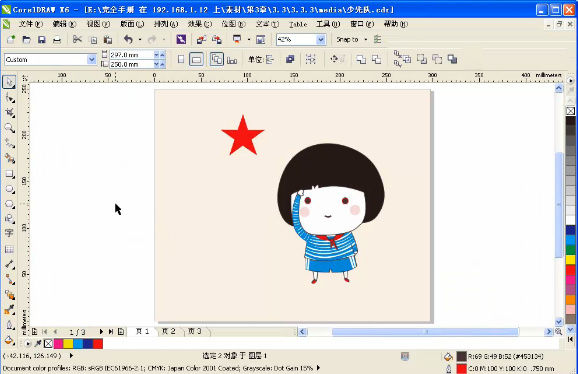Select the Eyedropper tool

(10, 310)
